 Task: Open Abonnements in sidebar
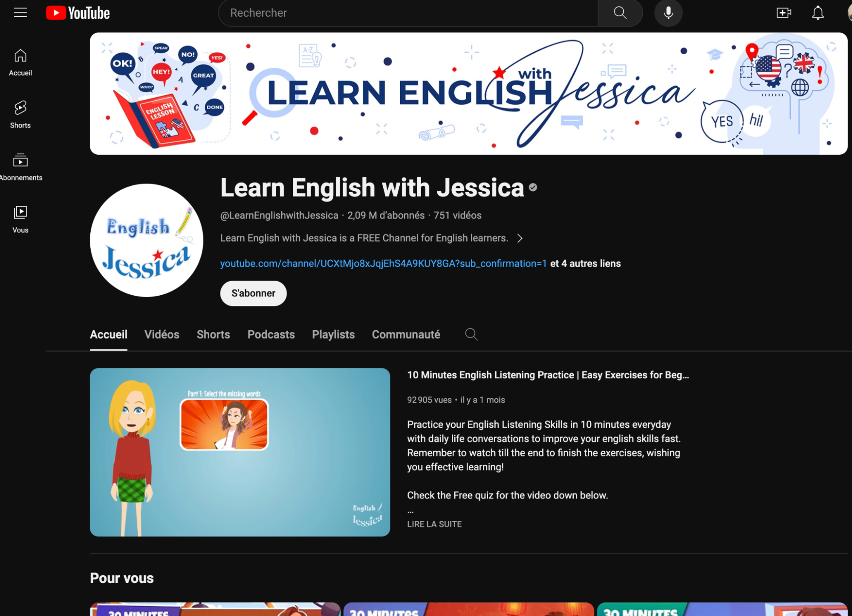tap(20, 167)
